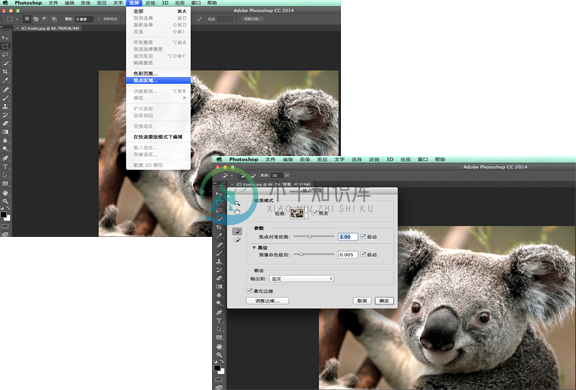The image size is (576, 390).
Task: Toggle 柔化边缘 soften edge checkbox
Action: tap(250, 291)
